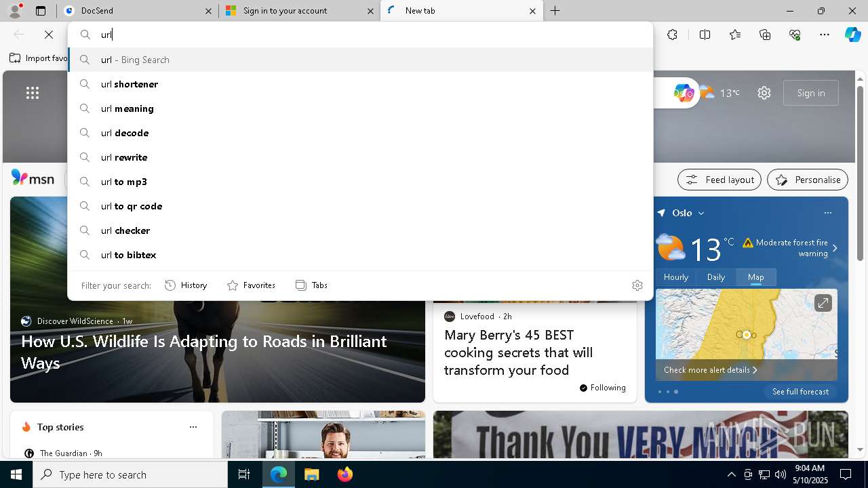Open the clock showing 9:04 AM

click(810, 474)
